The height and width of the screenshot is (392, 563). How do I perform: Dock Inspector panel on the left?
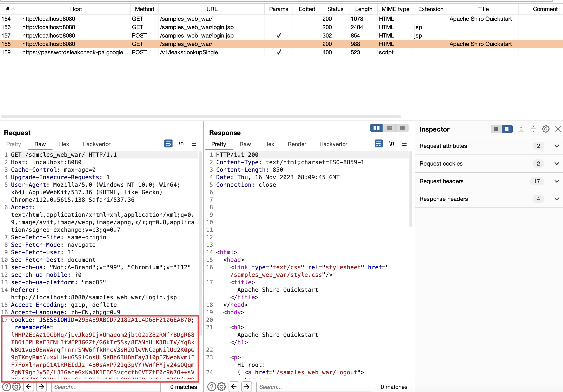point(496,129)
